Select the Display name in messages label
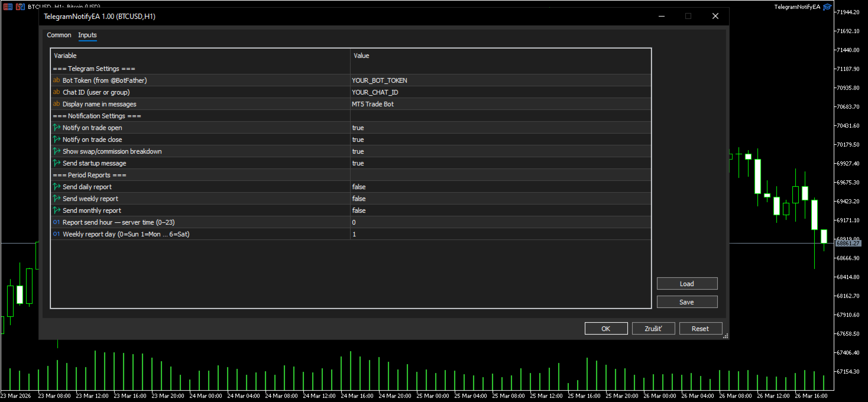Image resolution: width=868 pixels, height=402 pixels. pos(99,104)
